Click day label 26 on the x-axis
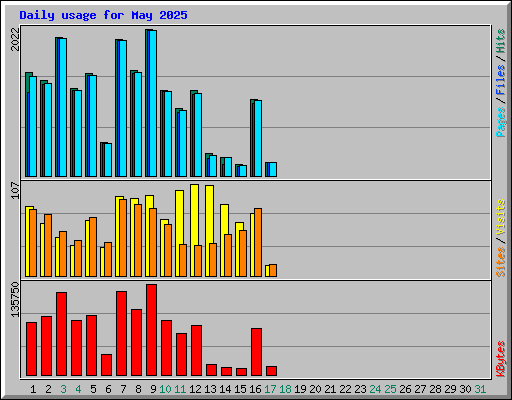 click(x=405, y=389)
